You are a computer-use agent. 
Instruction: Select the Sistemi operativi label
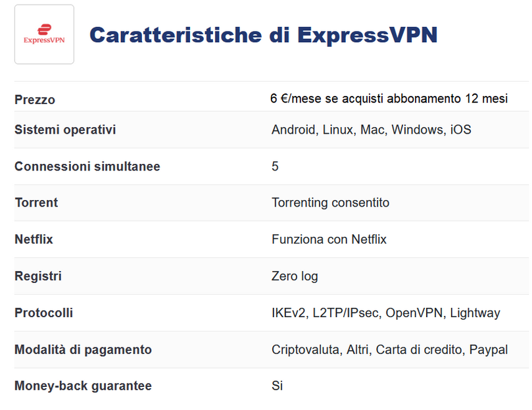click(x=65, y=130)
